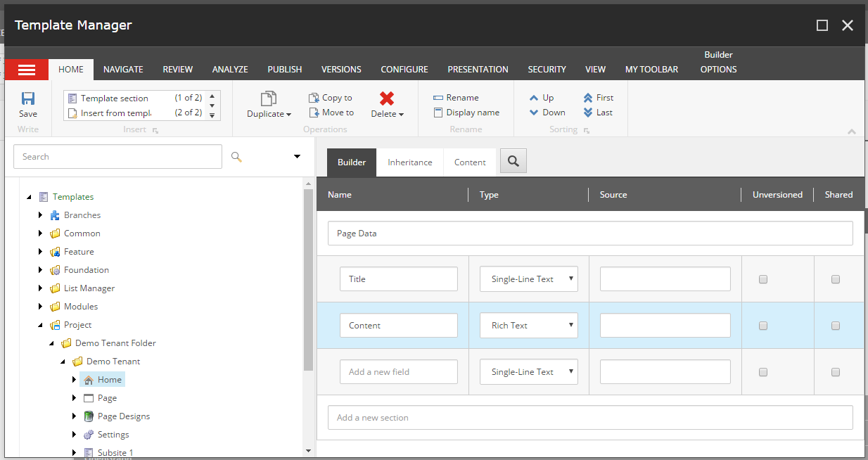Open the SECURITY ribbon tab
The image size is (868, 460).
[547, 70]
